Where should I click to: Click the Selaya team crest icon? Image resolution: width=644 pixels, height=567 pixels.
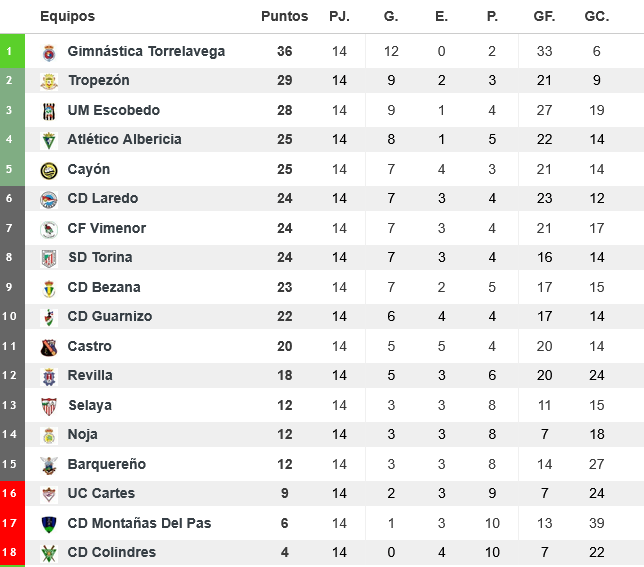(x=48, y=406)
